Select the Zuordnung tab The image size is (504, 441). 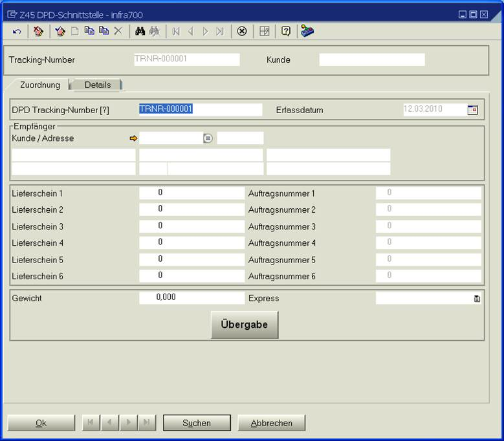(40, 85)
